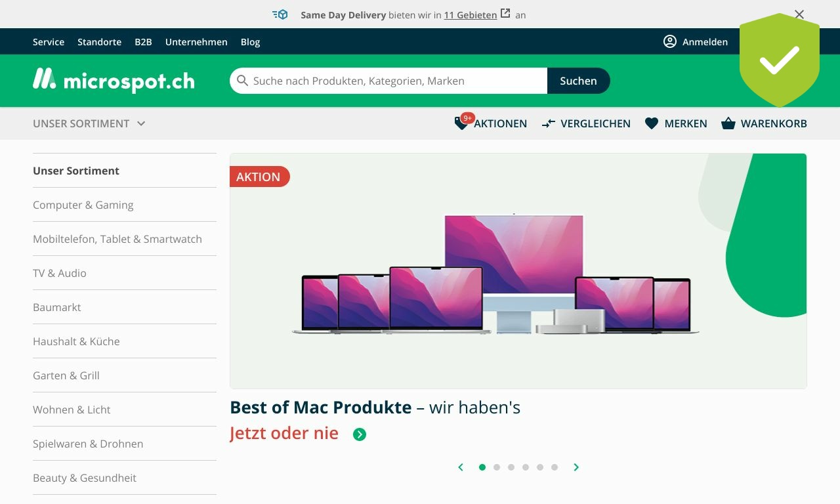Go to next carousel slide arrow
This screenshot has height=504, width=840.
coord(576,467)
